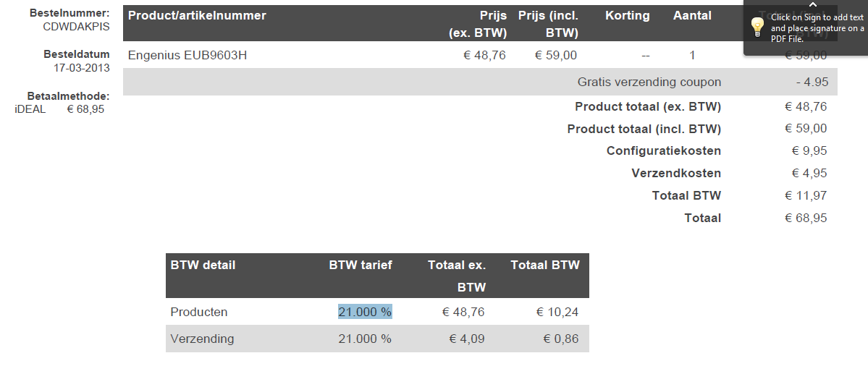Collapse the Sign tooltip using the up chevron
868x374 pixels.
tap(812, 5)
